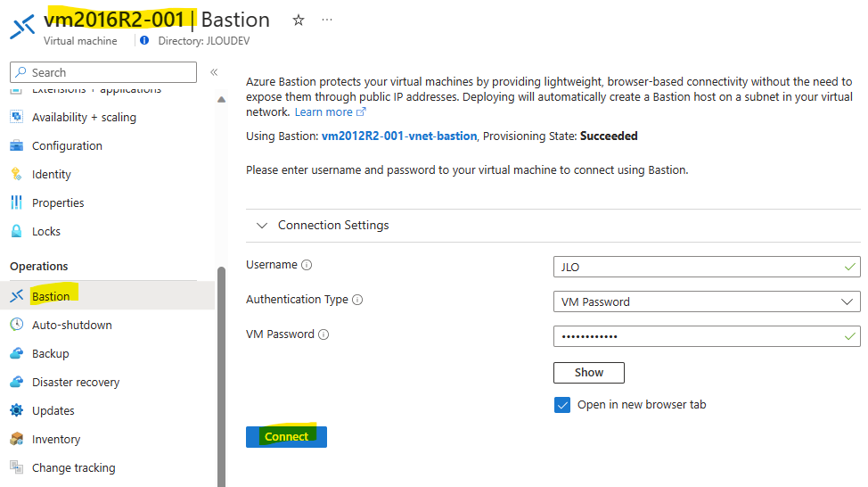Open Inventory menu item

tap(56, 440)
